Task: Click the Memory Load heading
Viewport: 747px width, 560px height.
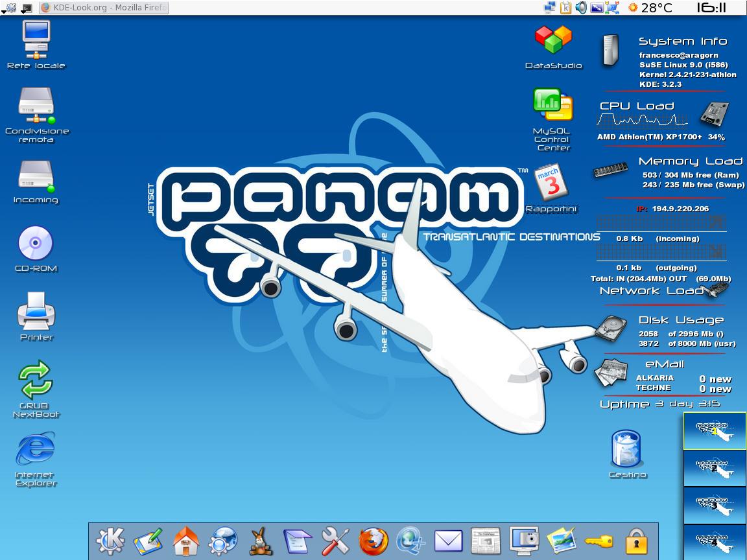Action: tap(691, 161)
